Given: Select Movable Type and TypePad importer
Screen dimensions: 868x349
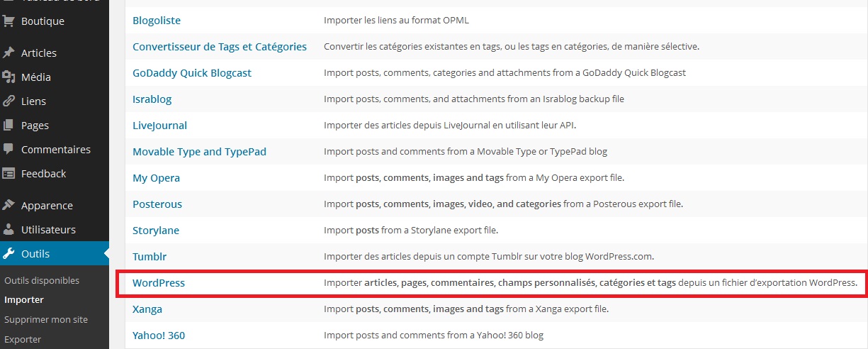Looking at the screenshot, I should pyautogui.click(x=199, y=152).
